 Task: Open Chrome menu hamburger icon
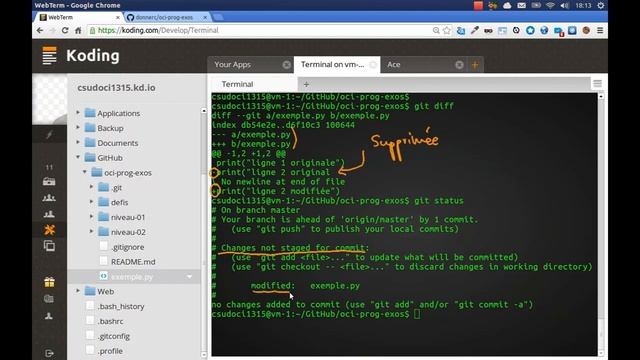coord(600,30)
